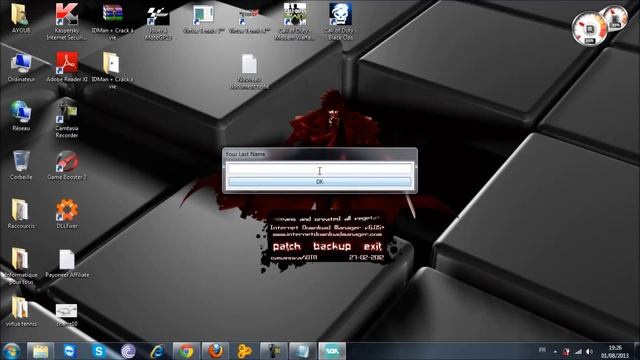Select the Kaspersky Internet Security shortcut
Screen dimensions: 640x360
pos(67,22)
